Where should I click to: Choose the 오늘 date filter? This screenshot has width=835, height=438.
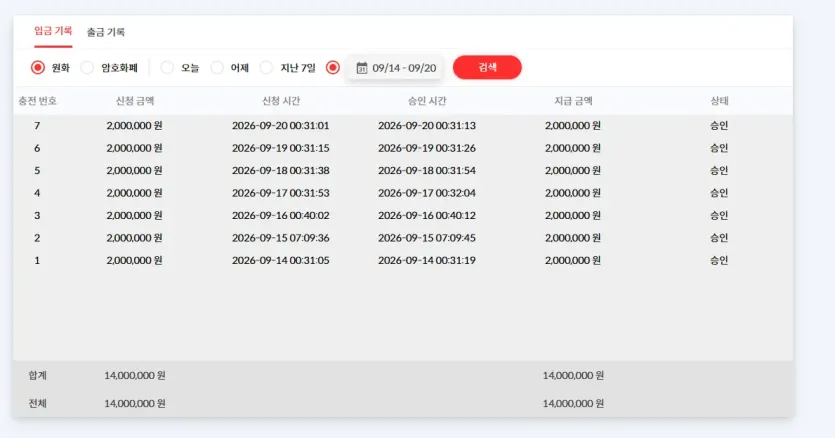coord(167,68)
